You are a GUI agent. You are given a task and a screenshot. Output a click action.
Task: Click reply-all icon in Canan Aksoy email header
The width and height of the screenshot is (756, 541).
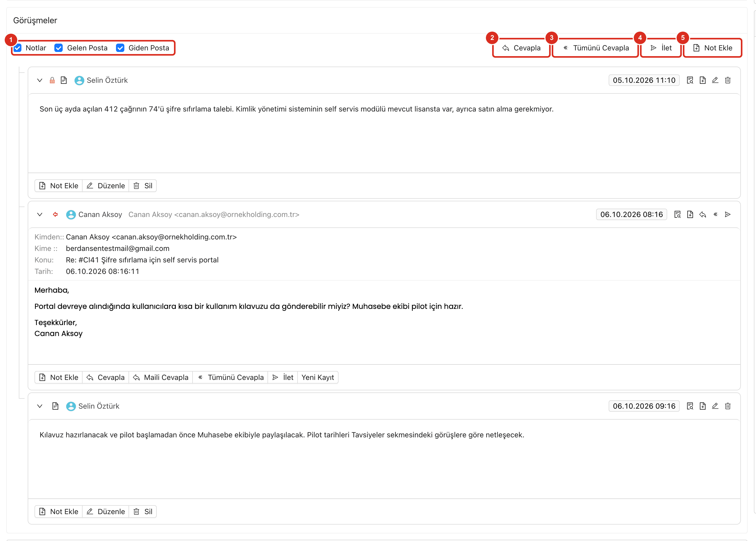click(x=715, y=215)
